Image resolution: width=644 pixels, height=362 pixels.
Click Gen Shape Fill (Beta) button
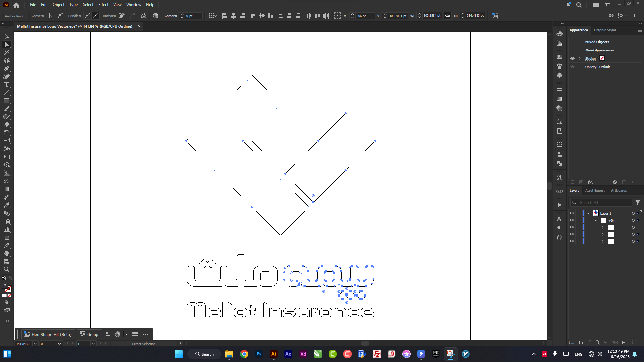(48, 334)
